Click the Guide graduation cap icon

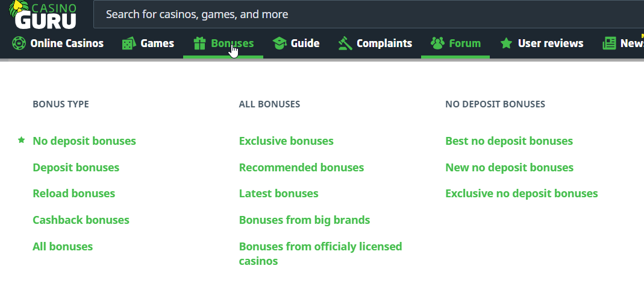coord(279,43)
